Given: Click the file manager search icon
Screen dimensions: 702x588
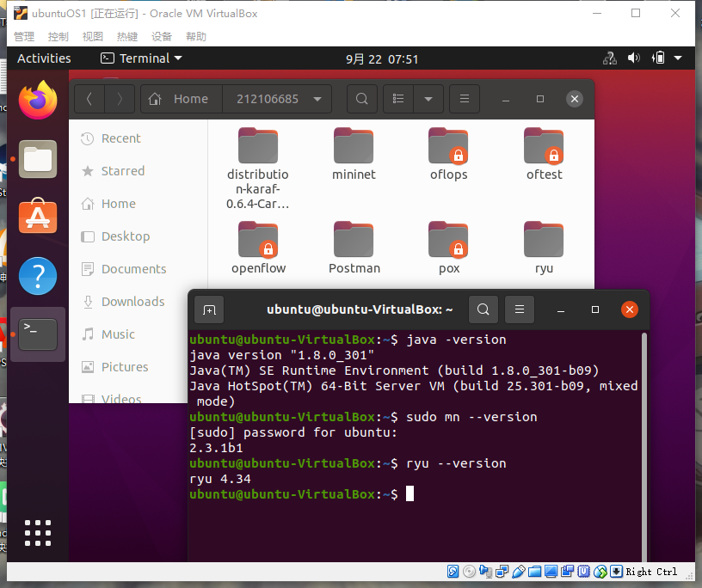Looking at the screenshot, I should click(361, 99).
